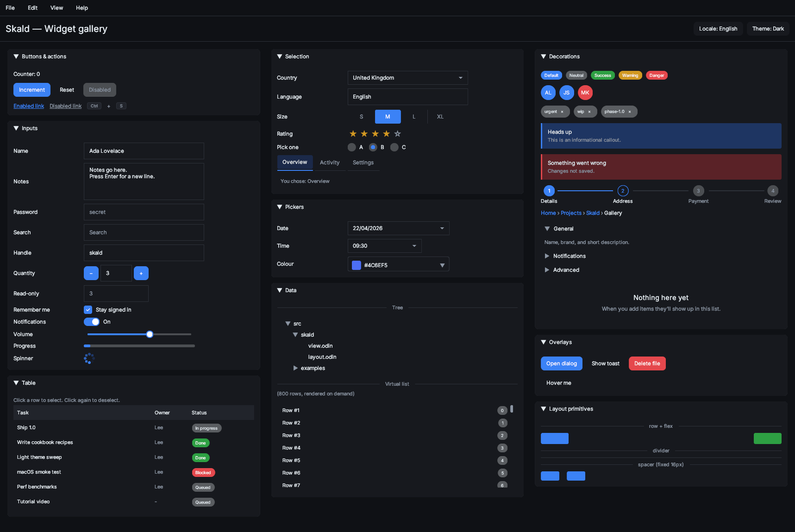Click the Volume slider handle
Screen dimensions: 795x532
click(x=150, y=334)
